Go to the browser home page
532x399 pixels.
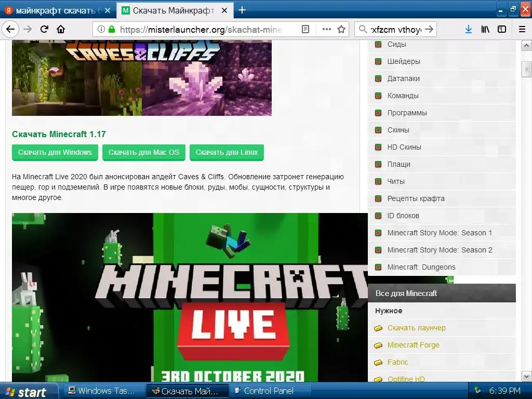coord(61,29)
